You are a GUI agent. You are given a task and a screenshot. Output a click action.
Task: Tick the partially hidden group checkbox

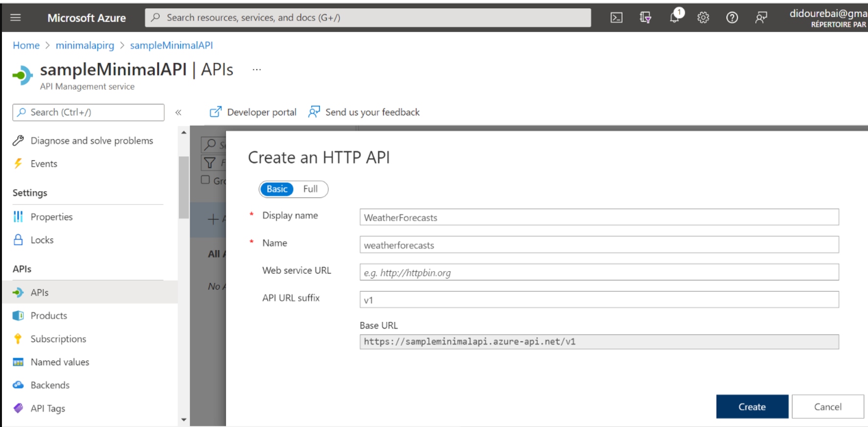(x=206, y=180)
